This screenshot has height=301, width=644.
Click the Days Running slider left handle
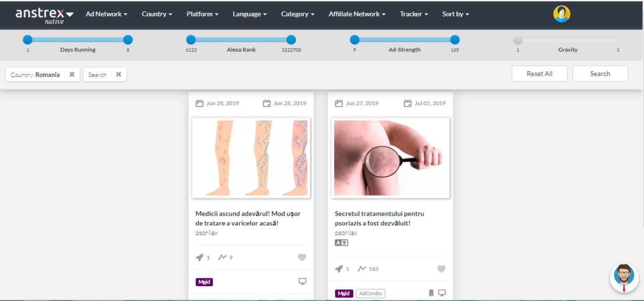coord(28,40)
